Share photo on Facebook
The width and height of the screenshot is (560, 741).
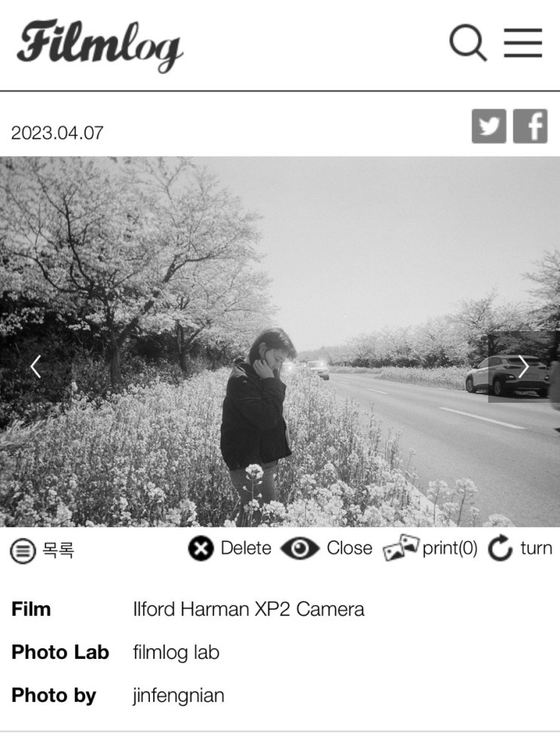530,126
